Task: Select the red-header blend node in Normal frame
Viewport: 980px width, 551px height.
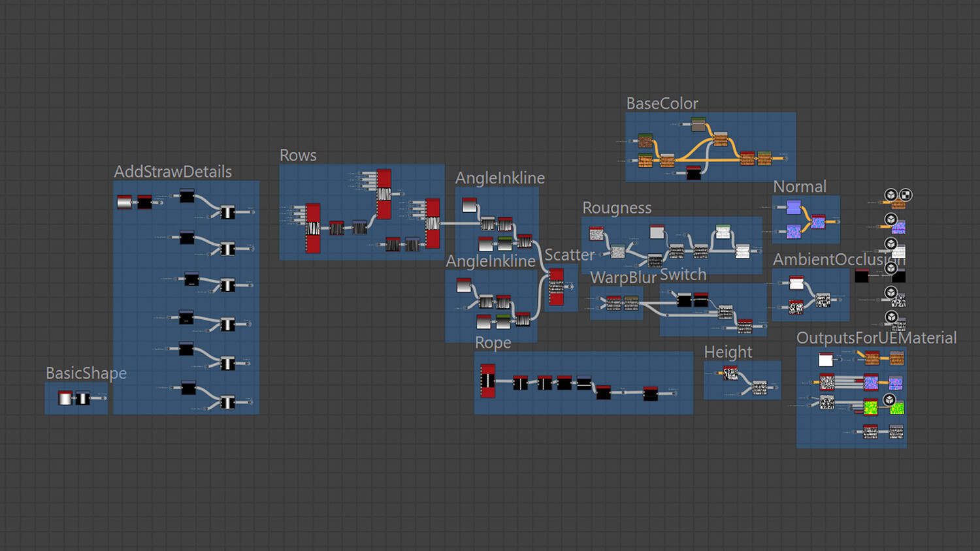Action: (818, 222)
